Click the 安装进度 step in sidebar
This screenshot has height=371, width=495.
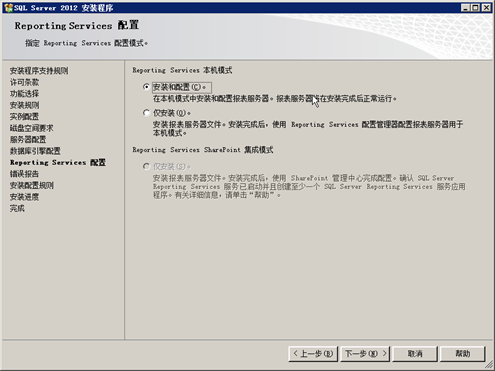[x=24, y=197]
